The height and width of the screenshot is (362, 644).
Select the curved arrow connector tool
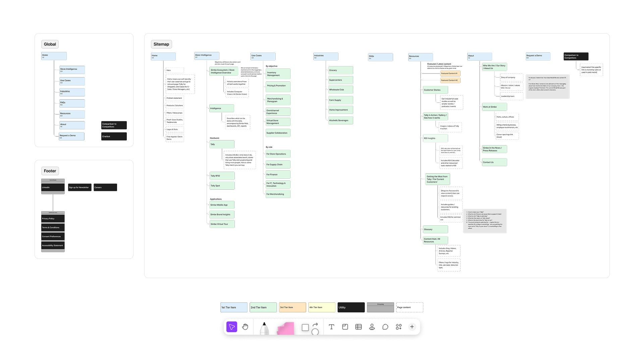(x=315, y=324)
